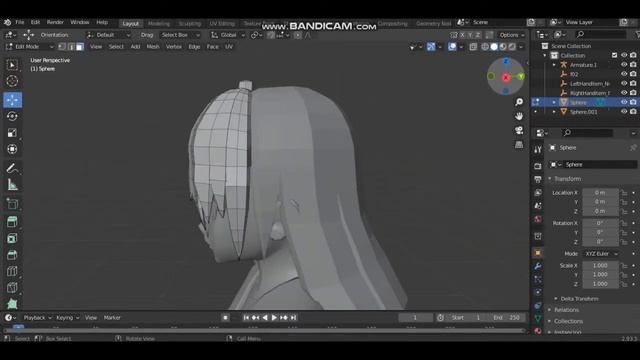Open the Edit menu

tap(36, 22)
